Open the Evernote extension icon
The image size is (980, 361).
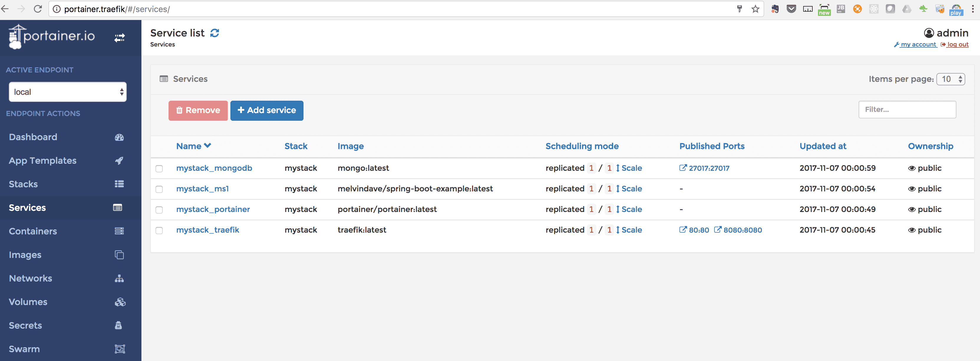(775, 9)
